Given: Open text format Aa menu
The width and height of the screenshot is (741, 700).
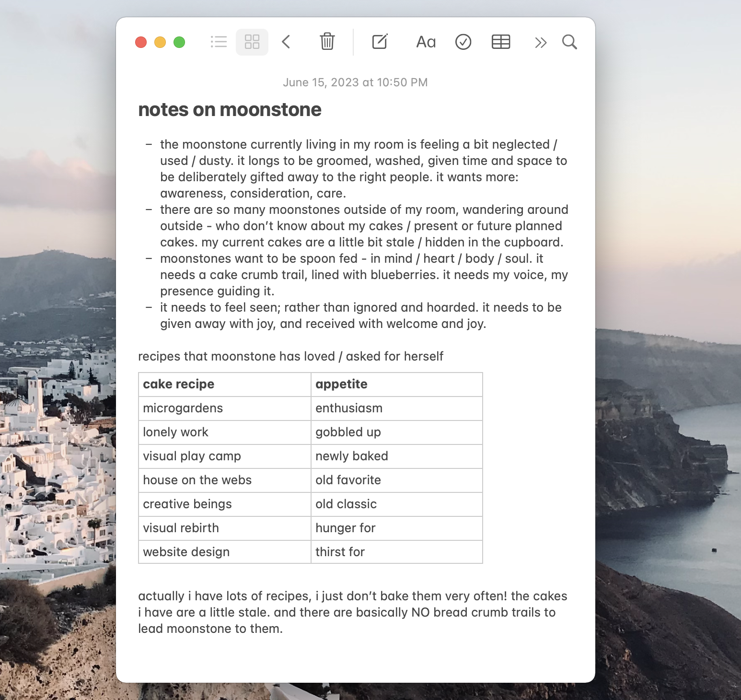Looking at the screenshot, I should click(x=426, y=42).
